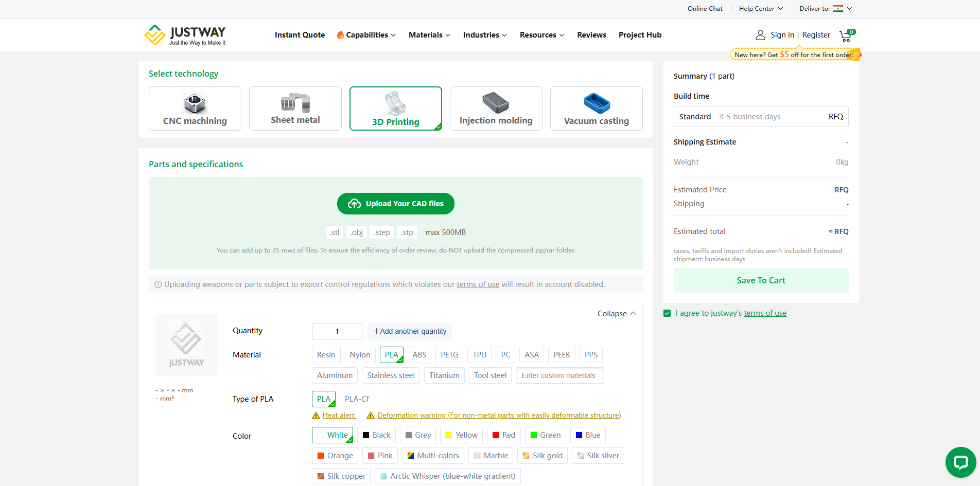Open Sign in link
This screenshot has height=486, width=980.
[782, 35]
